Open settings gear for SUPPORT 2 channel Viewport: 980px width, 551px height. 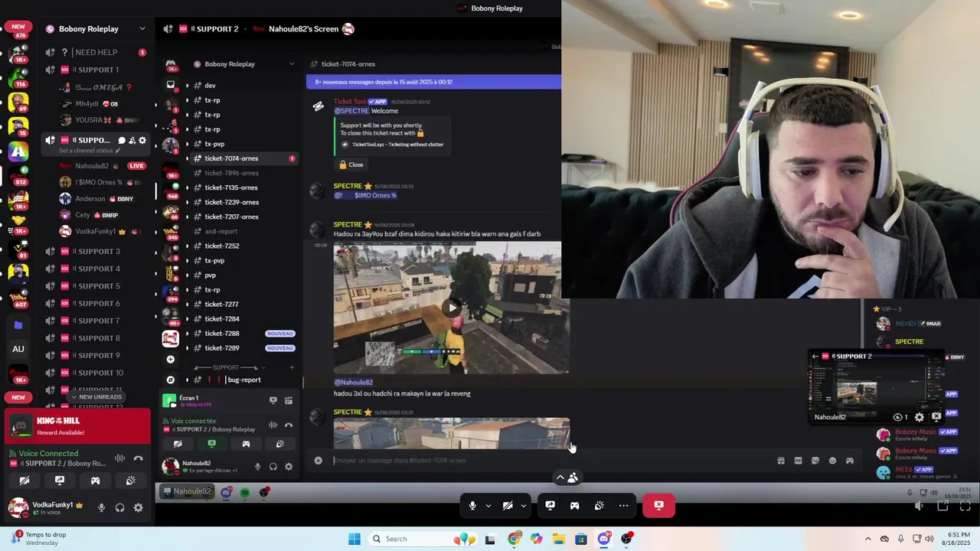142,140
